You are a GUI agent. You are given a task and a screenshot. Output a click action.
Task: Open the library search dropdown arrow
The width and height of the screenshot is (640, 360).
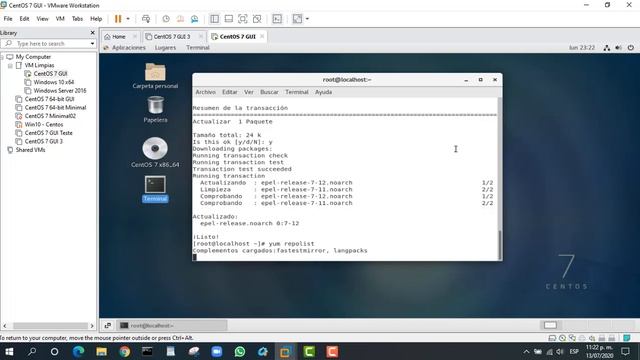coord(92,43)
